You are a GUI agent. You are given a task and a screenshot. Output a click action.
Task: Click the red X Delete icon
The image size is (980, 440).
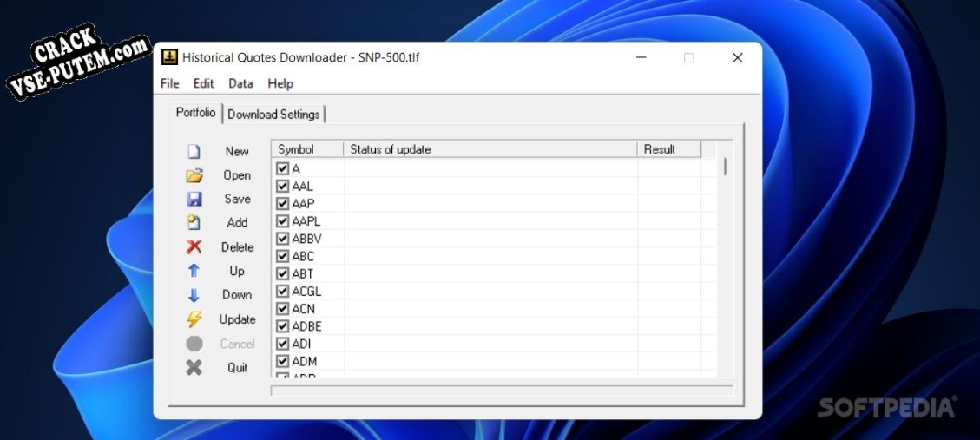tap(194, 246)
